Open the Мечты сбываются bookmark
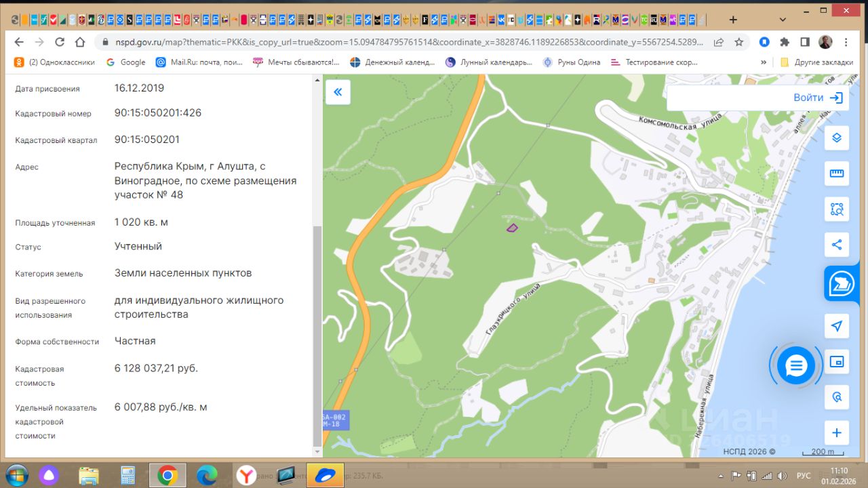The width and height of the screenshot is (868, 488). pos(296,62)
